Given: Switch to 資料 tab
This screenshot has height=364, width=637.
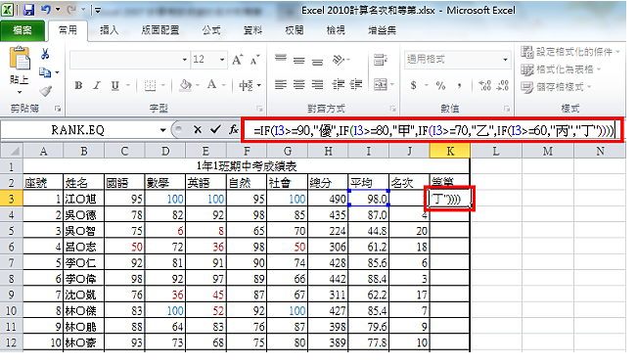Looking at the screenshot, I should click(x=252, y=30).
